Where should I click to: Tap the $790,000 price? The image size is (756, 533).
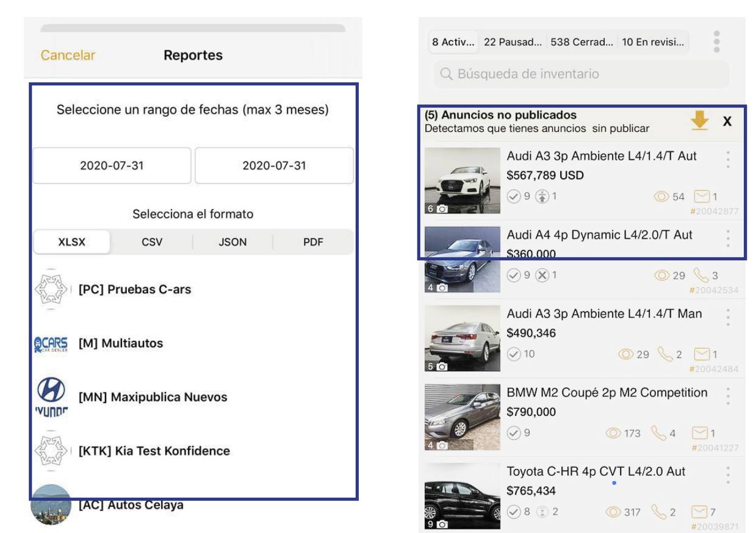[x=531, y=412]
